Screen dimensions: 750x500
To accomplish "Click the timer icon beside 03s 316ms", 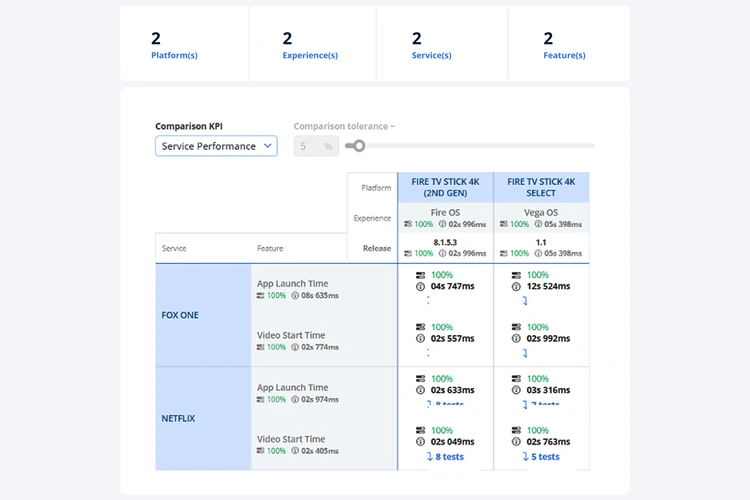I will (517, 391).
